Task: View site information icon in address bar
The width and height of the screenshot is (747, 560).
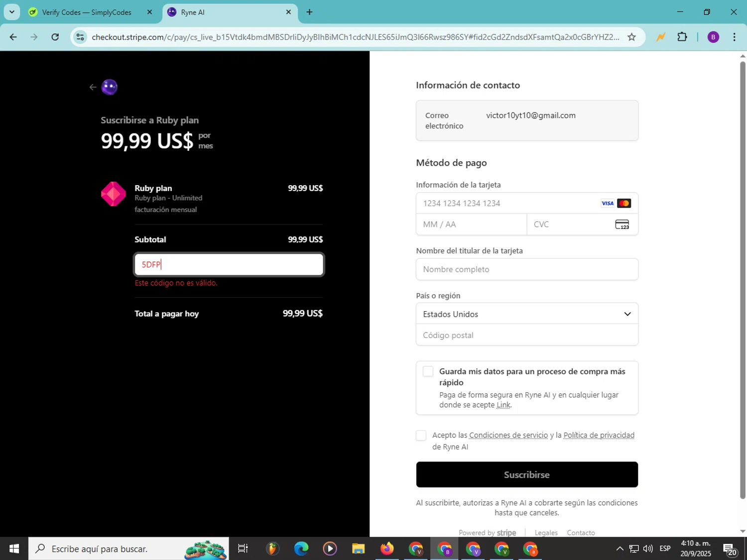Action: [x=80, y=37]
